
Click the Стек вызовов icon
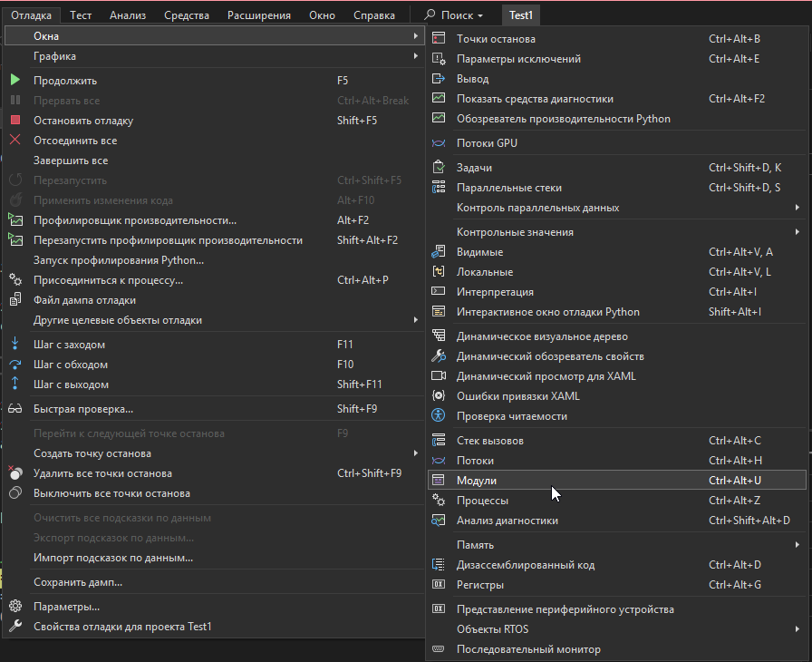coord(439,441)
